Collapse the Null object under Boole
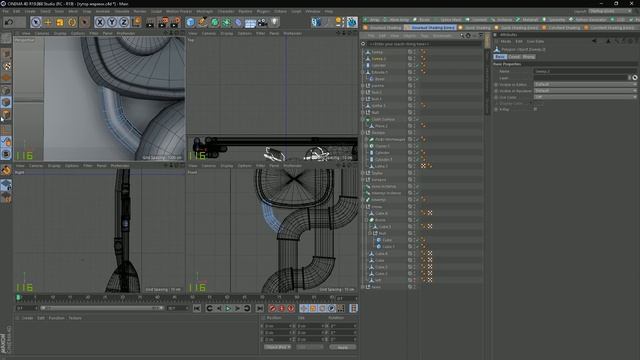 click(x=370, y=233)
